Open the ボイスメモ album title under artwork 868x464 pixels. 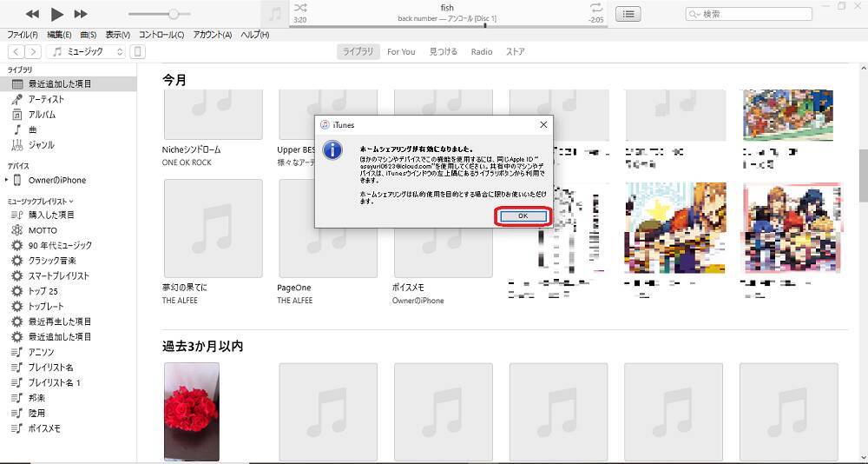pos(408,288)
